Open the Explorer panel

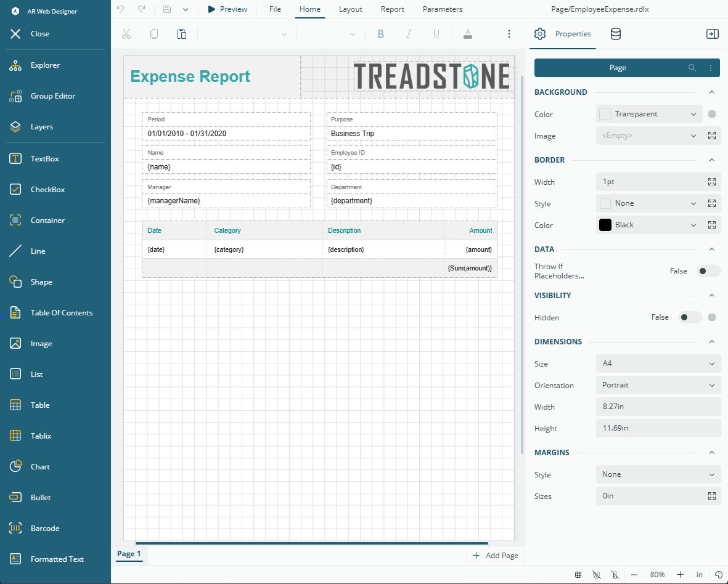pos(35,65)
